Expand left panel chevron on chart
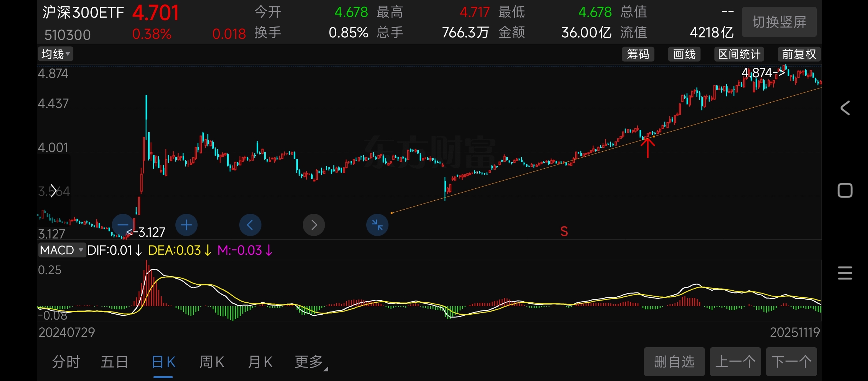 54,191
